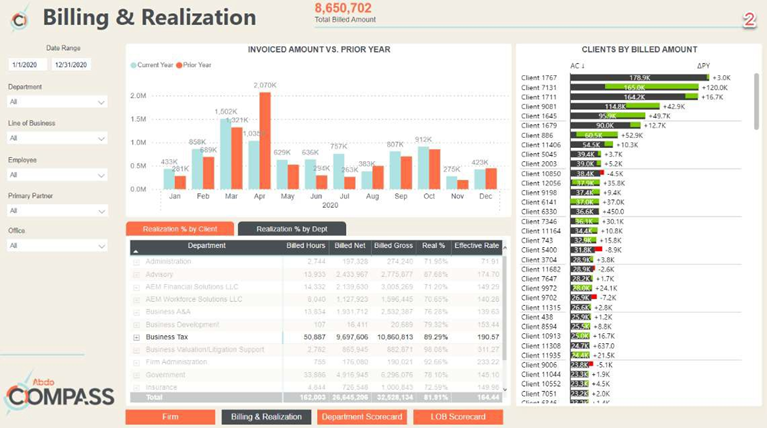Expand the Administration row plus icon

point(136,261)
